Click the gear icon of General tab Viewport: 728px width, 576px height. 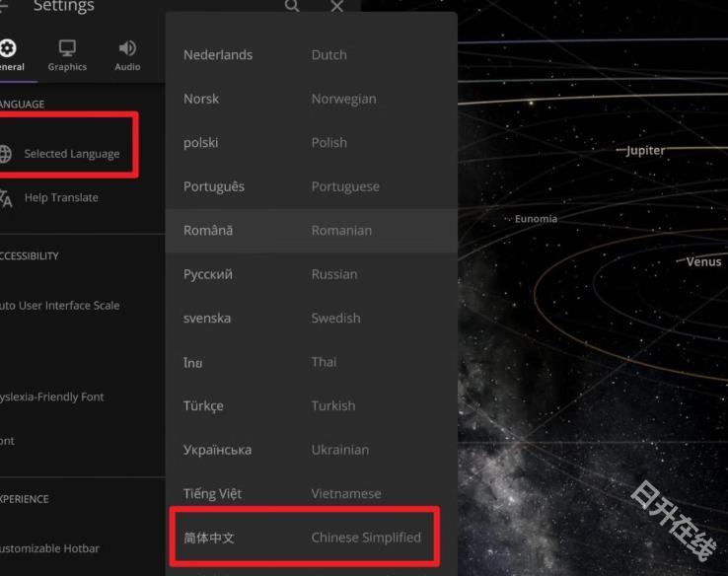pyautogui.click(x=8, y=48)
